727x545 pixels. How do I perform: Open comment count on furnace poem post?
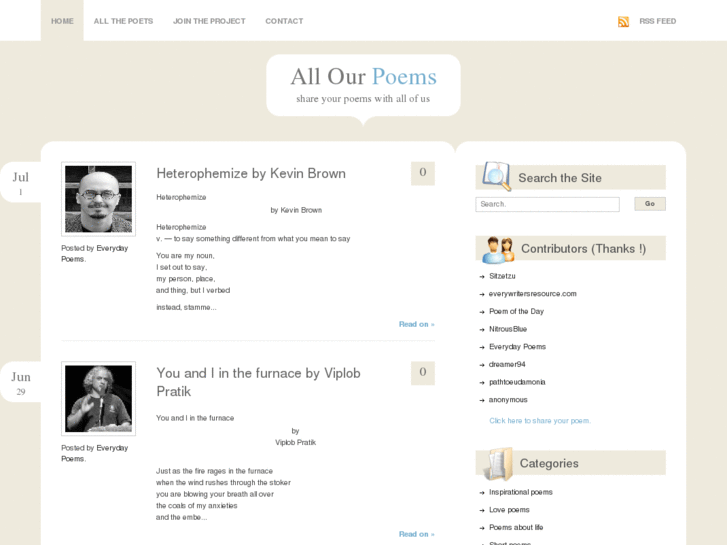tap(423, 373)
